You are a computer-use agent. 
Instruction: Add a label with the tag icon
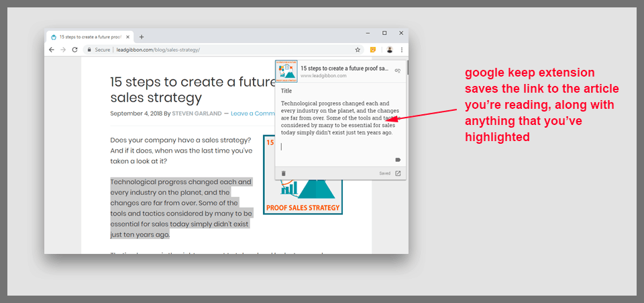(x=398, y=160)
